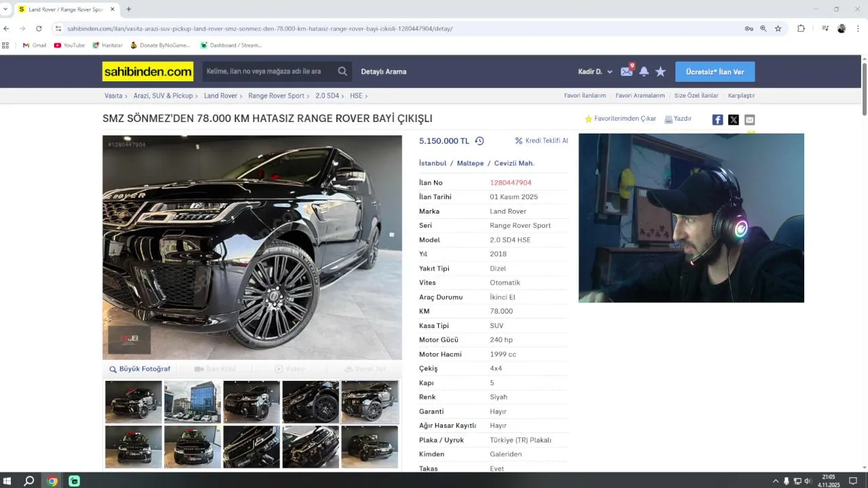Screen dimensions: 868x488
Task: Click the main car photo
Action: point(252,247)
